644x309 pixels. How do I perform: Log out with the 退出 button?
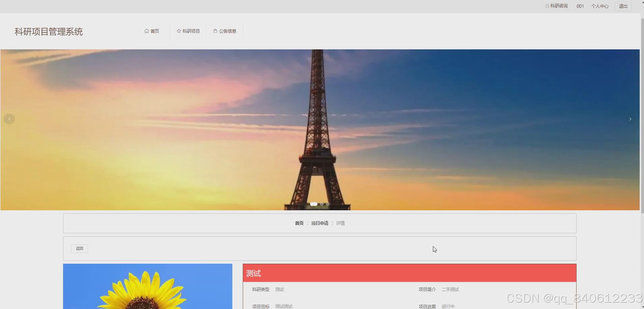623,6
